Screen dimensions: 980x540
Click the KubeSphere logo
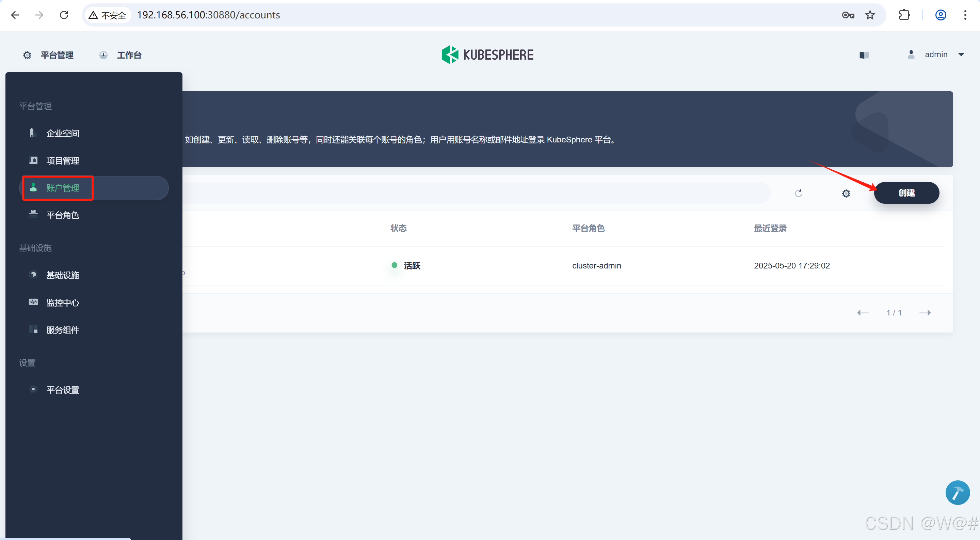point(487,55)
